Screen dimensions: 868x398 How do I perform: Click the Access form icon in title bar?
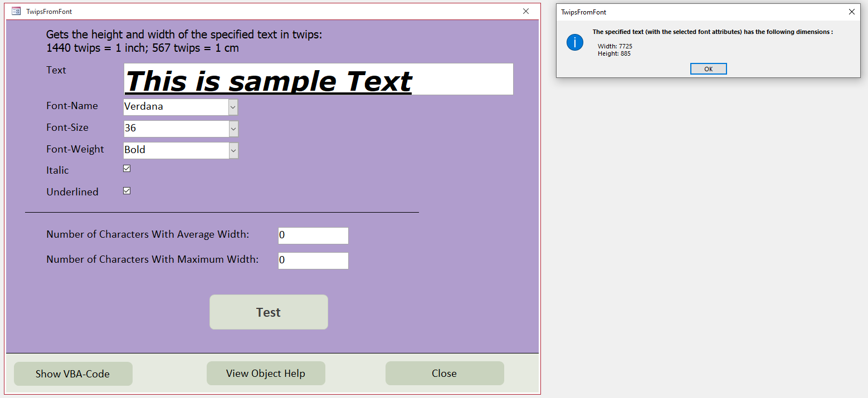point(16,11)
